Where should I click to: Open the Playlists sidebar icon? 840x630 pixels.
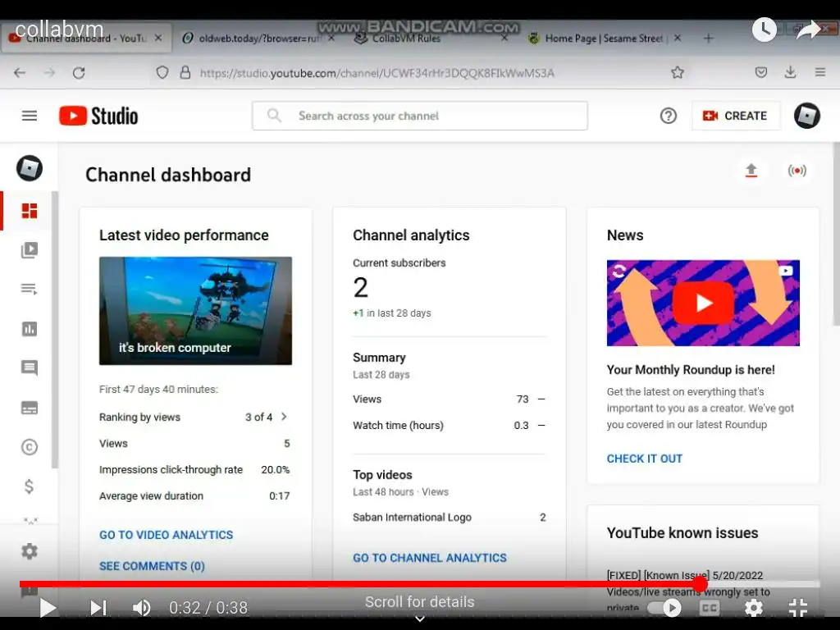pos(30,290)
